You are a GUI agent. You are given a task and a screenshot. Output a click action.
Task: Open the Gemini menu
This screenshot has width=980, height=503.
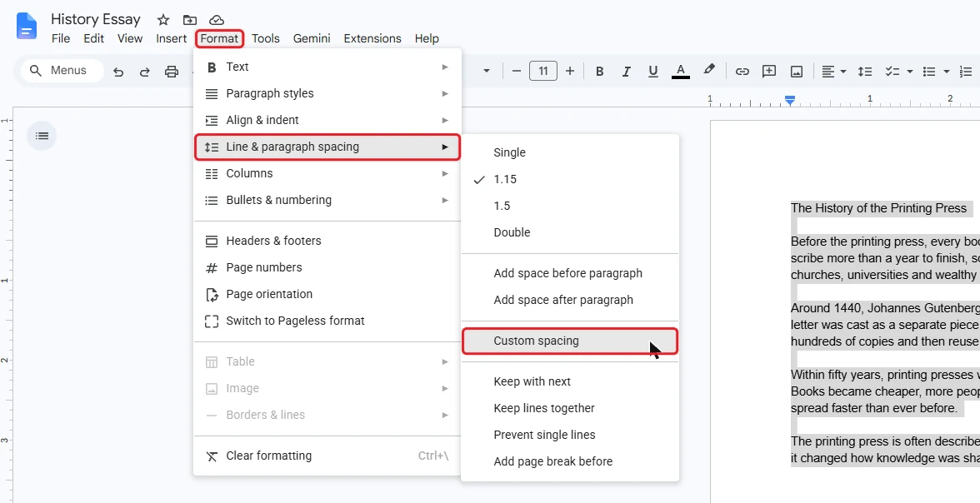(312, 38)
